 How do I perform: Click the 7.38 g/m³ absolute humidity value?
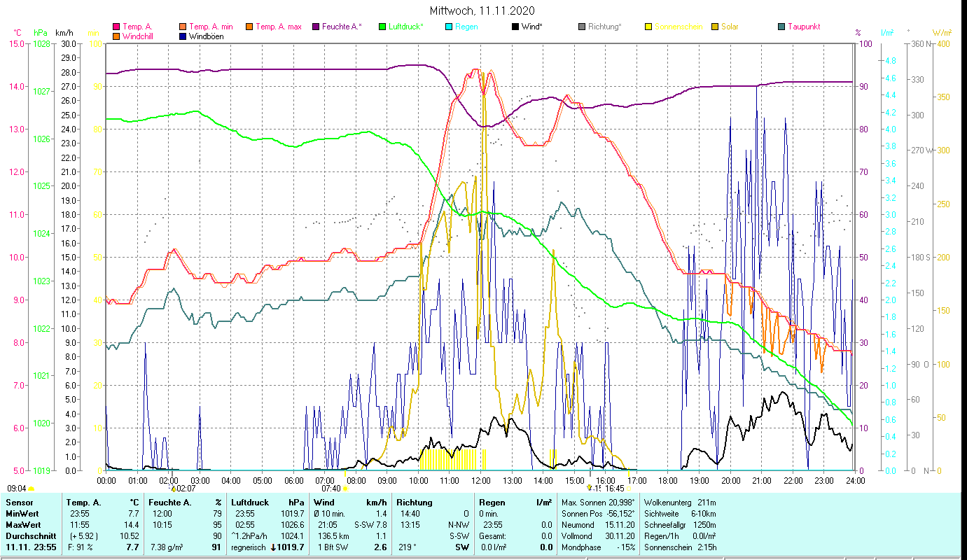point(167,547)
